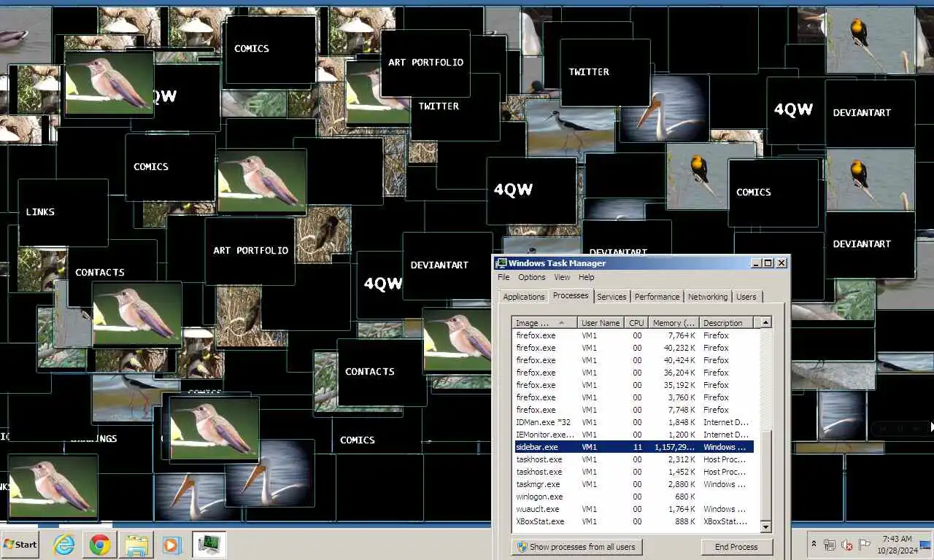This screenshot has width=934, height=560.
Task: Click the 680 K memory value
Action: (684, 497)
